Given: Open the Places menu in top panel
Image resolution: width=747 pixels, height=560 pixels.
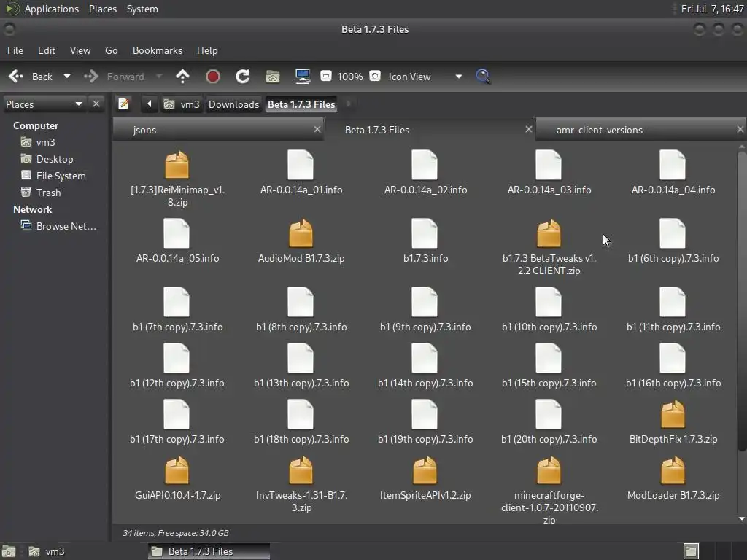Looking at the screenshot, I should tap(103, 9).
